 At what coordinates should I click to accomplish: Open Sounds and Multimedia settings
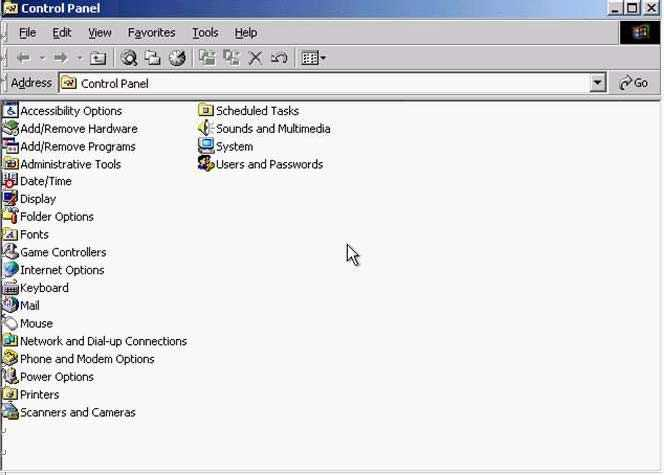coord(272,129)
